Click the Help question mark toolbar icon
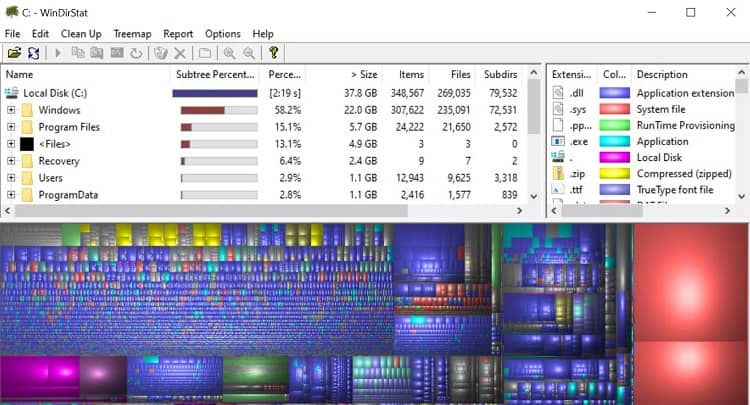This screenshot has height=405, width=750. [x=274, y=52]
